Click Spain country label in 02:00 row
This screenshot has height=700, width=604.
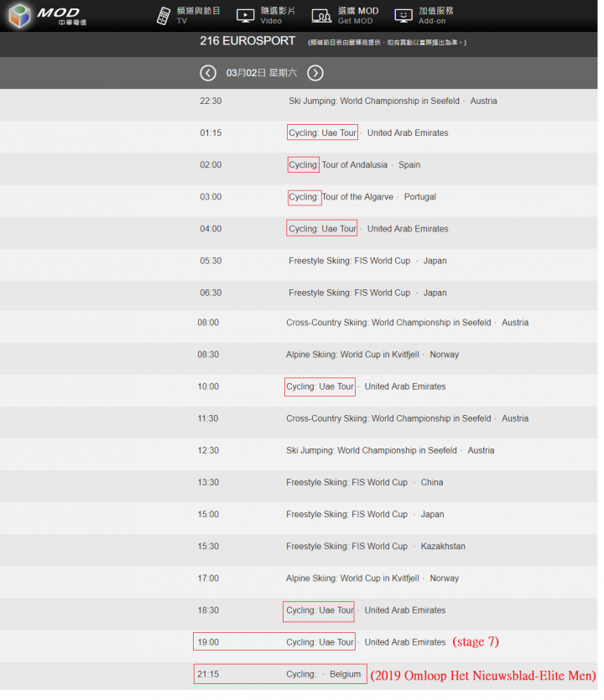click(x=409, y=165)
